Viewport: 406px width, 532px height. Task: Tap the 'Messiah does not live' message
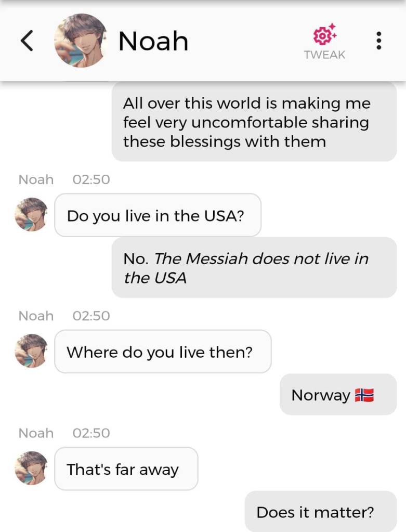point(254,267)
